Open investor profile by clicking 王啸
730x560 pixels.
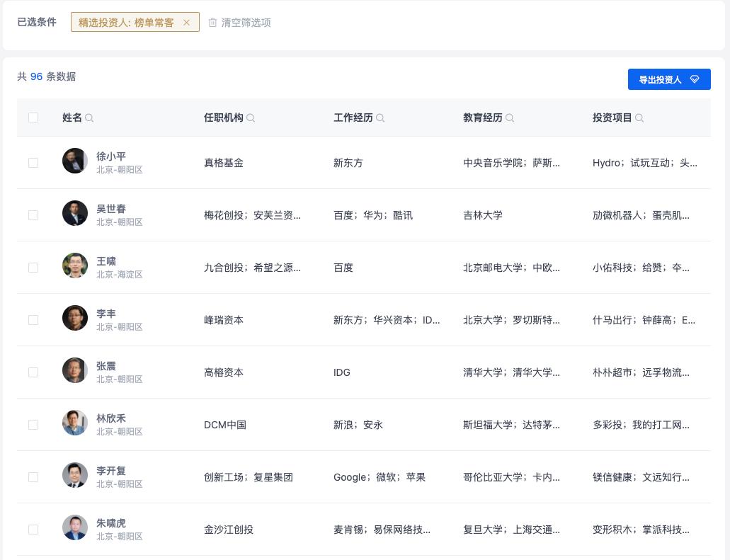click(x=106, y=261)
